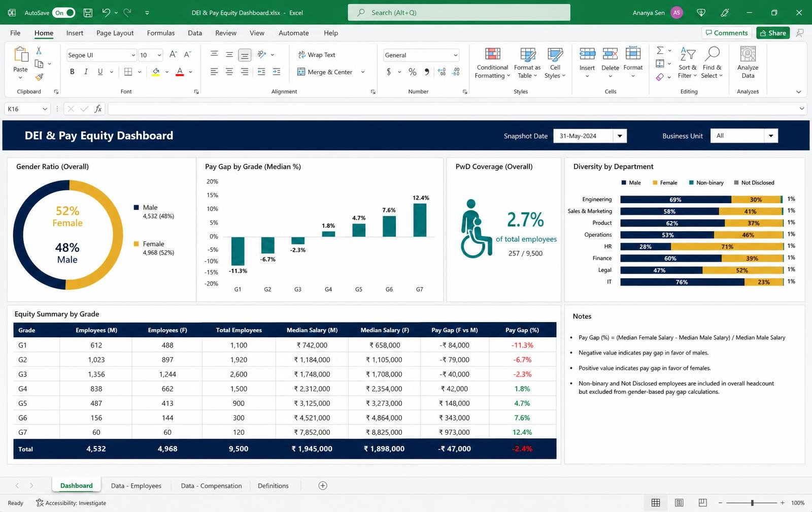Click inside the formula bar input
This screenshot has height=512, width=812.
452,109
